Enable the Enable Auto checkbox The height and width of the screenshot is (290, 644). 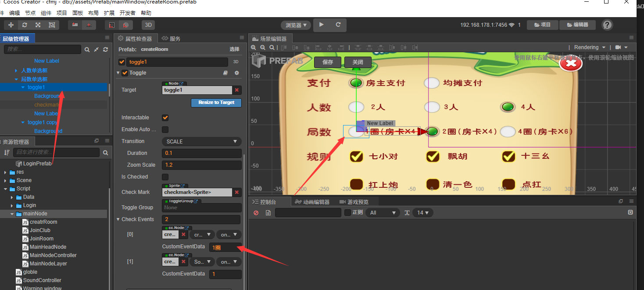165,129
